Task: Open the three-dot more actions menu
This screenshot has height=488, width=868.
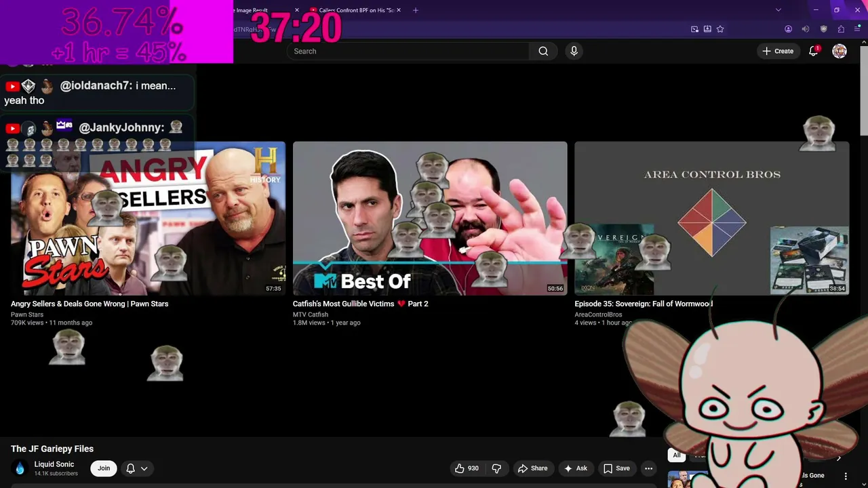Action: [648, 468]
